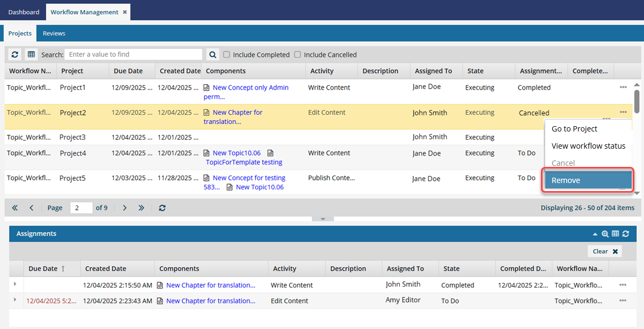Click the overdue 12/04/2025 5:2... due date
Screen dimensions: 644x329
tap(52, 301)
